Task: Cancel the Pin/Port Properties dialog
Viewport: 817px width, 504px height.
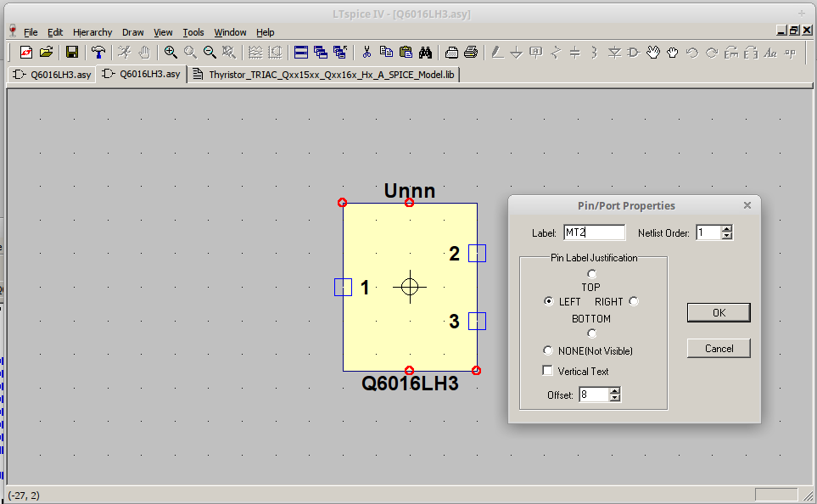Action: (719, 349)
